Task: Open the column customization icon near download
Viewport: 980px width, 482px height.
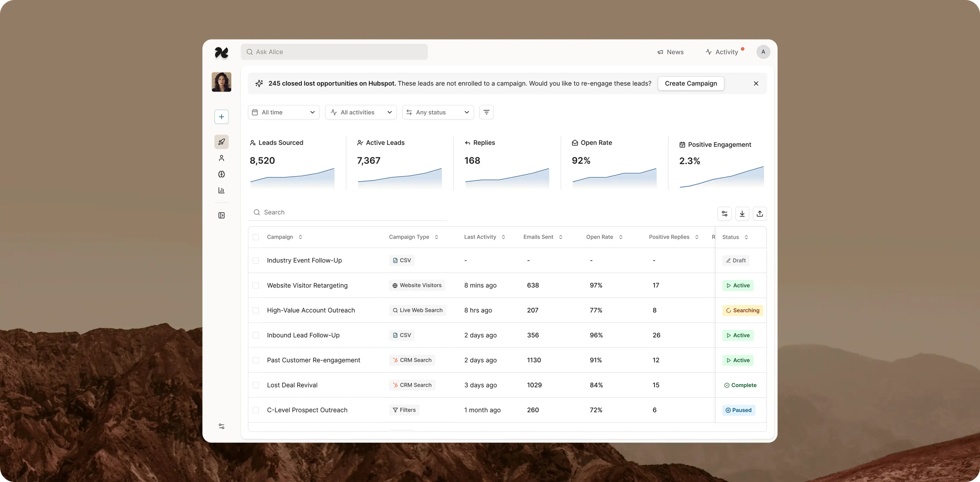Action: pyautogui.click(x=724, y=213)
